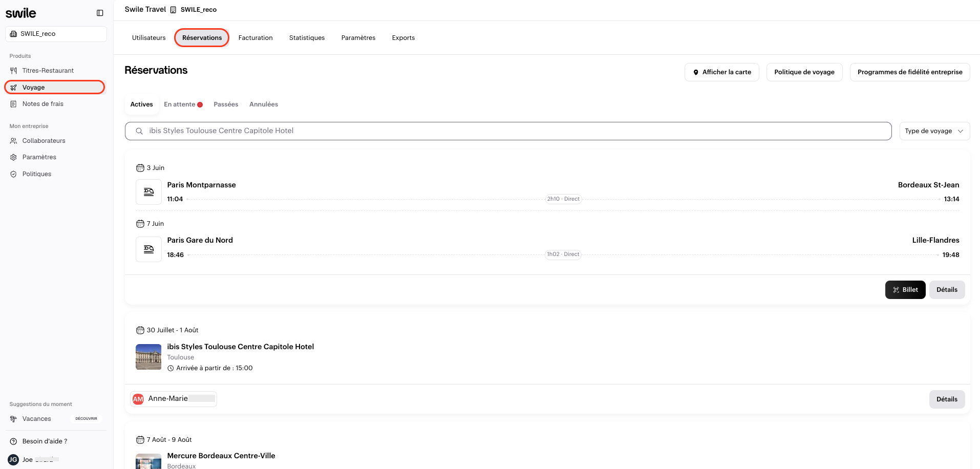This screenshot has width=980, height=469.
Task: Click the calendar icon next to 30 Juillet - 1 Août
Action: click(x=140, y=330)
